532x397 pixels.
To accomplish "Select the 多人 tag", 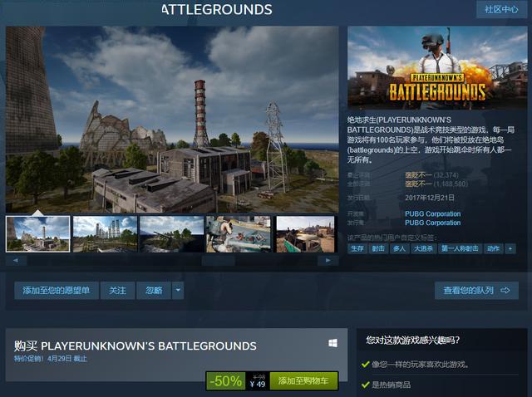I will (x=399, y=248).
